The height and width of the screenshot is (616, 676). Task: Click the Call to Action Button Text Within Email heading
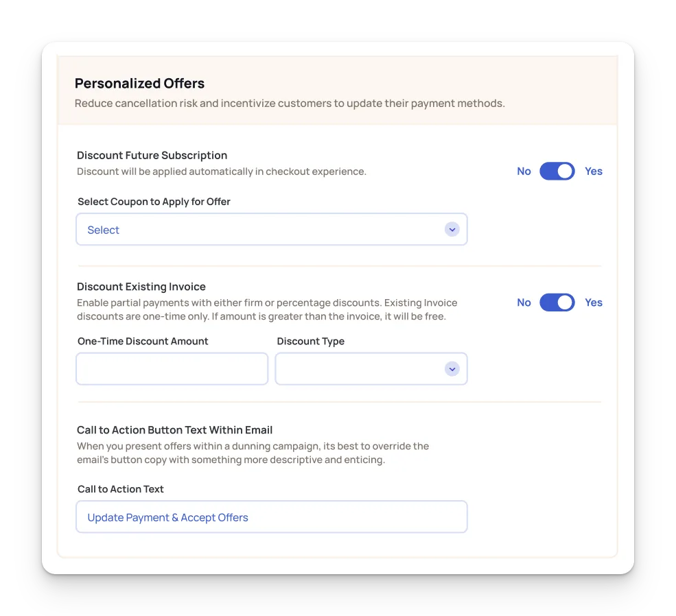coord(174,430)
